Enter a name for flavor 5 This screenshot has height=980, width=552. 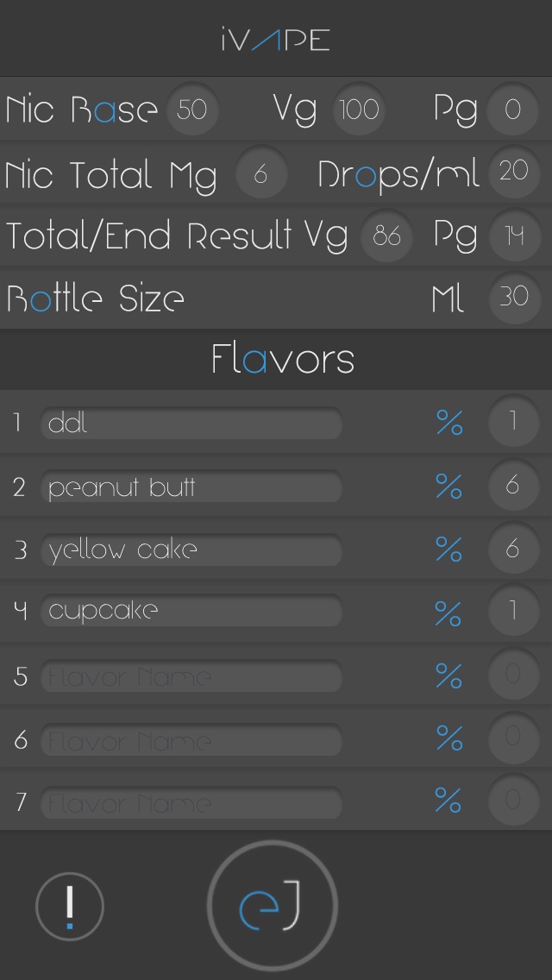point(191,676)
